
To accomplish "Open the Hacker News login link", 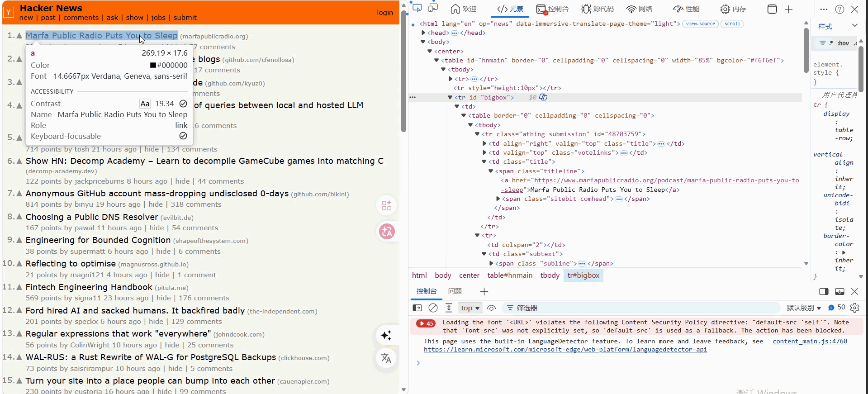I will pos(384,13).
